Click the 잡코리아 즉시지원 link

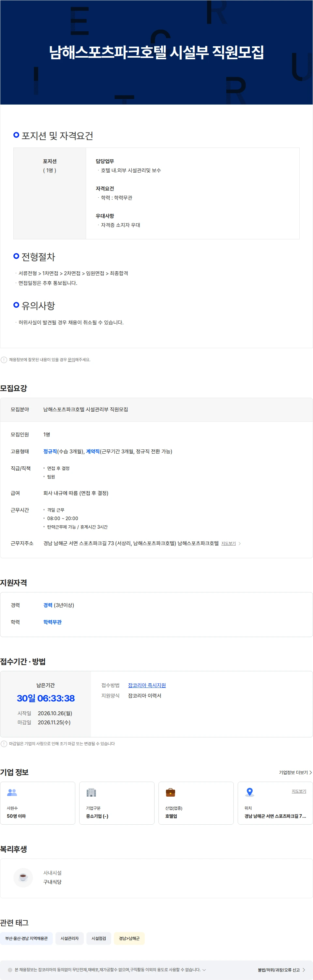147,685
